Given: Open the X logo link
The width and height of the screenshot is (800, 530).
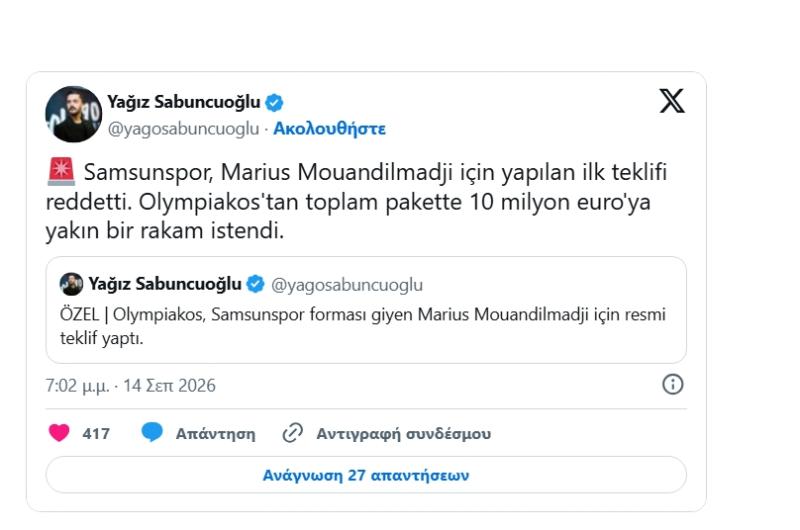Looking at the screenshot, I should [x=672, y=101].
